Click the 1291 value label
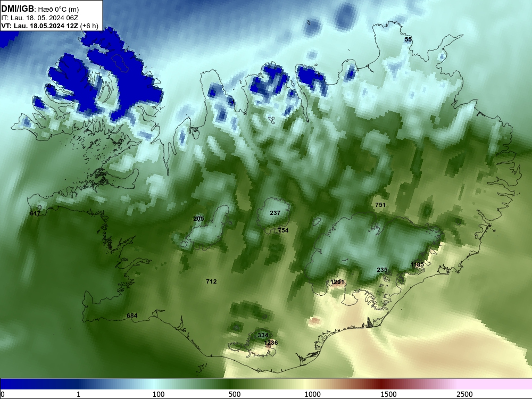Image resolution: width=532 pixels, height=399 pixels. click(337, 282)
